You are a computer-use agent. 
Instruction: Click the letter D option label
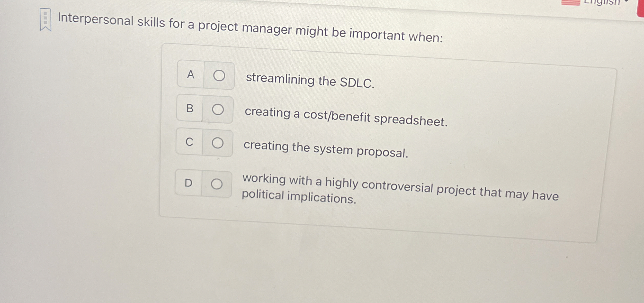[188, 183]
